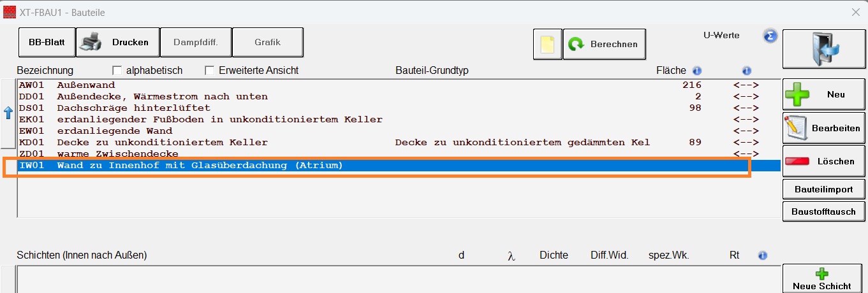Open the yellow note sheet icon
Screen dimensions: 868x293
(x=548, y=45)
